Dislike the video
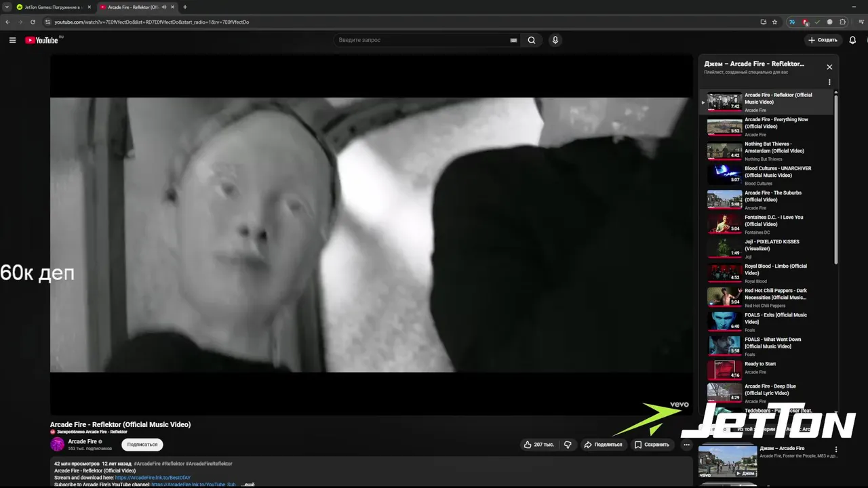The height and width of the screenshot is (488, 868). click(x=568, y=445)
